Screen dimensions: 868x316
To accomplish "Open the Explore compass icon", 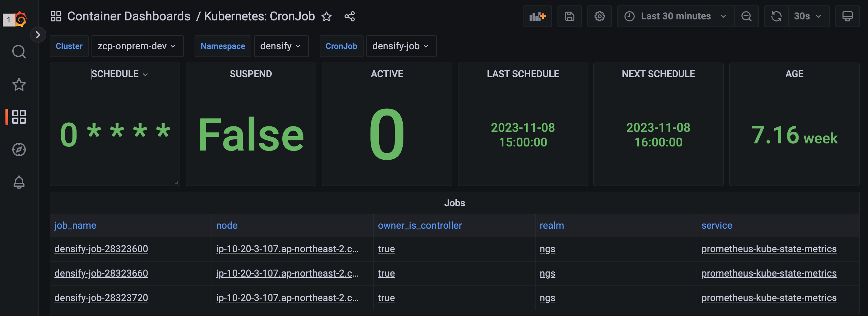I will click(x=19, y=150).
